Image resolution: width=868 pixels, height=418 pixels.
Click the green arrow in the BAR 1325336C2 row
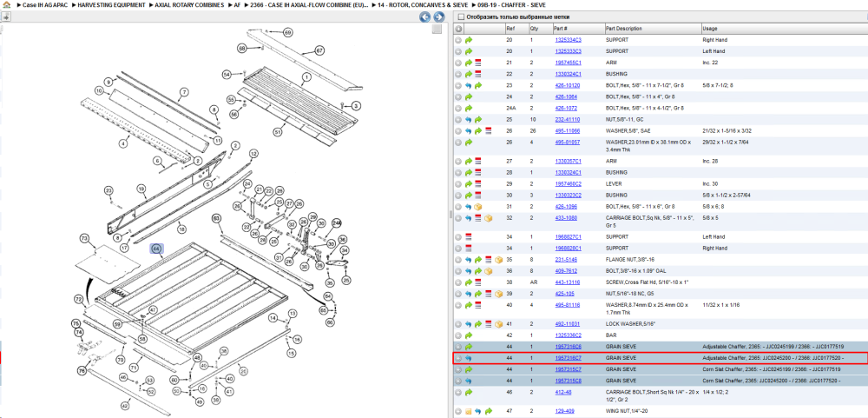point(469,335)
